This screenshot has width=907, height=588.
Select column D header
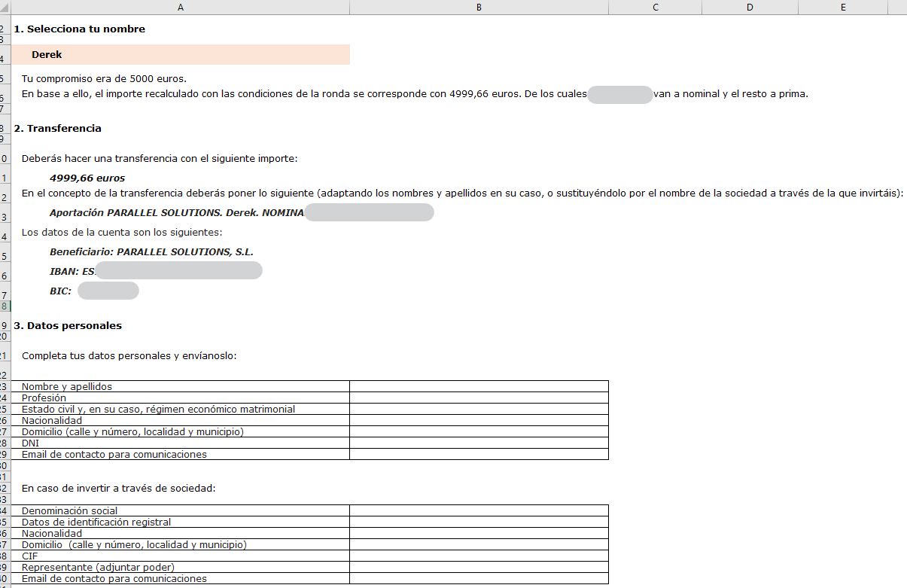pos(750,7)
